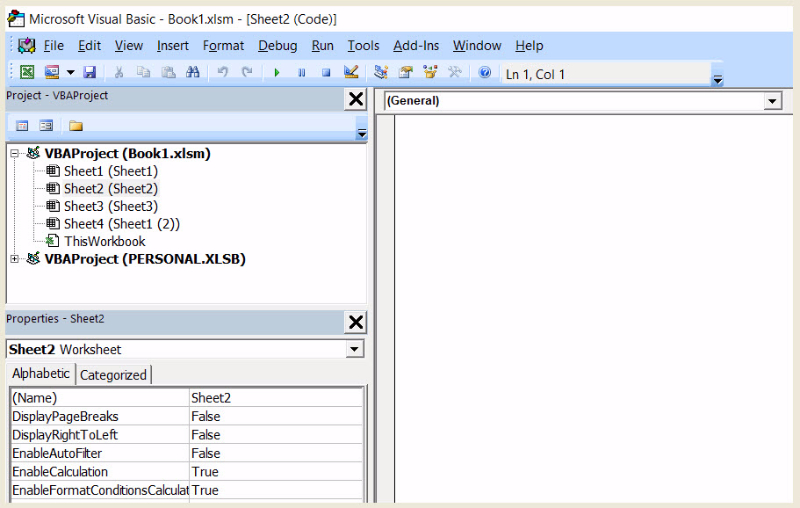Run the macro with the green play icon

[x=277, y=73]
